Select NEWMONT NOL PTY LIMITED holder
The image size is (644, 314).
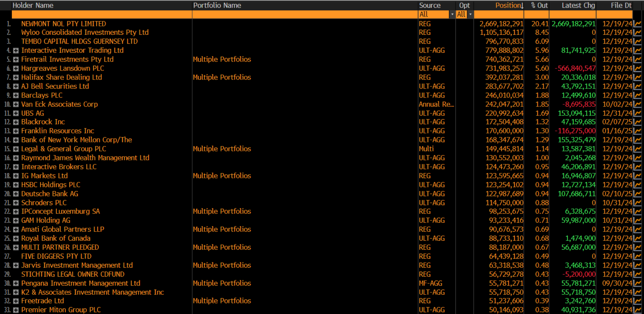click(64, 24)
